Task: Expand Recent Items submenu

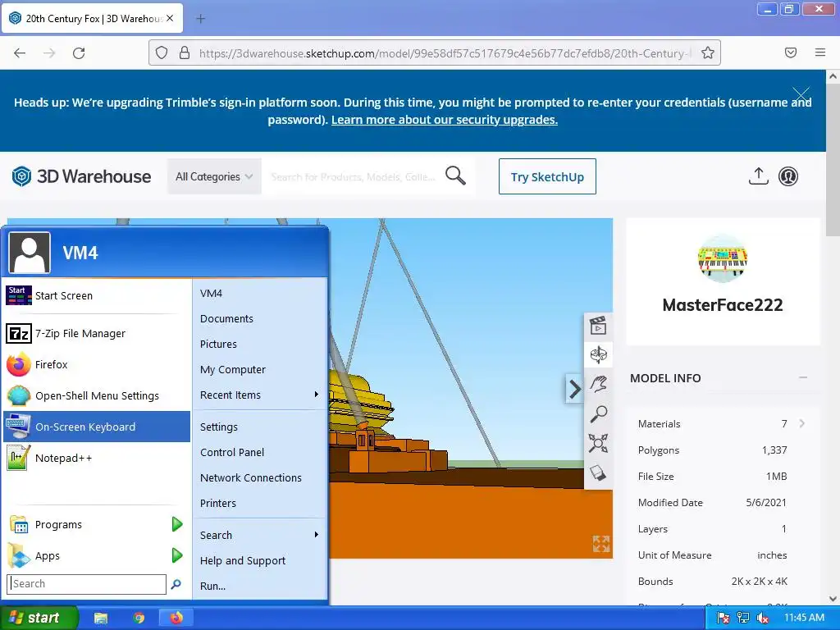Action: pos(259,395)
